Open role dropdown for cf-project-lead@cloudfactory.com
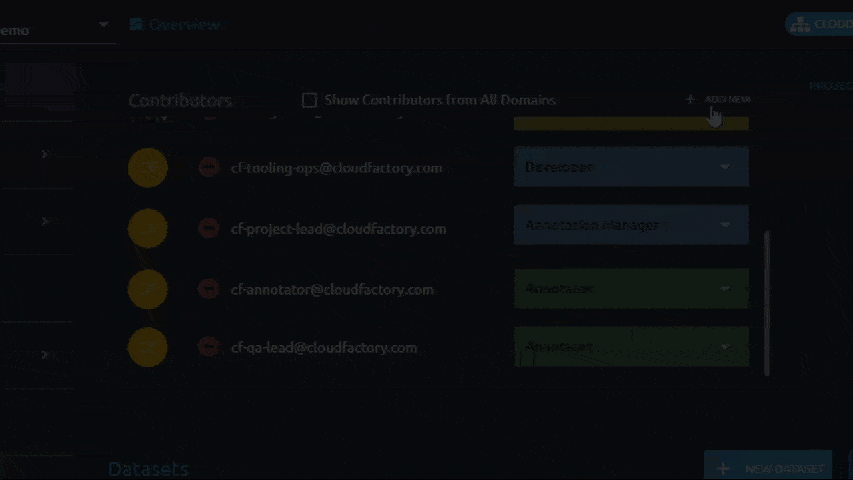This screenshot has width=853, height=480. [631, 225]
